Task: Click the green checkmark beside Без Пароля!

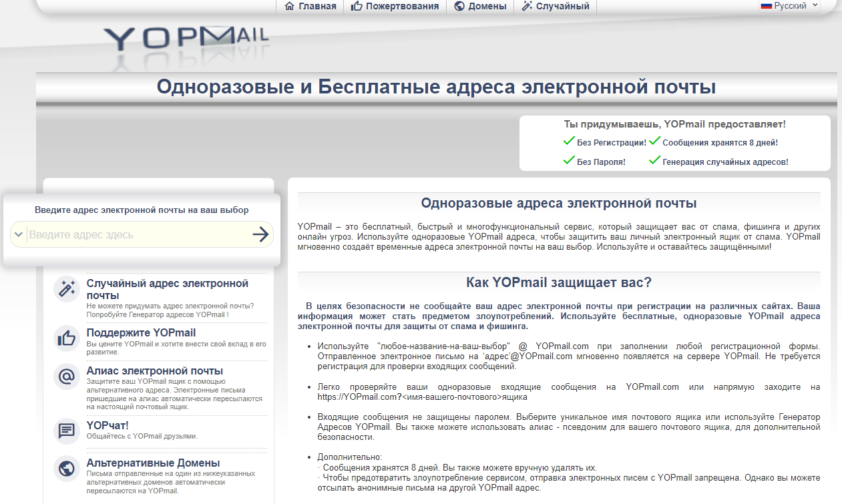Action: (569, 160)
